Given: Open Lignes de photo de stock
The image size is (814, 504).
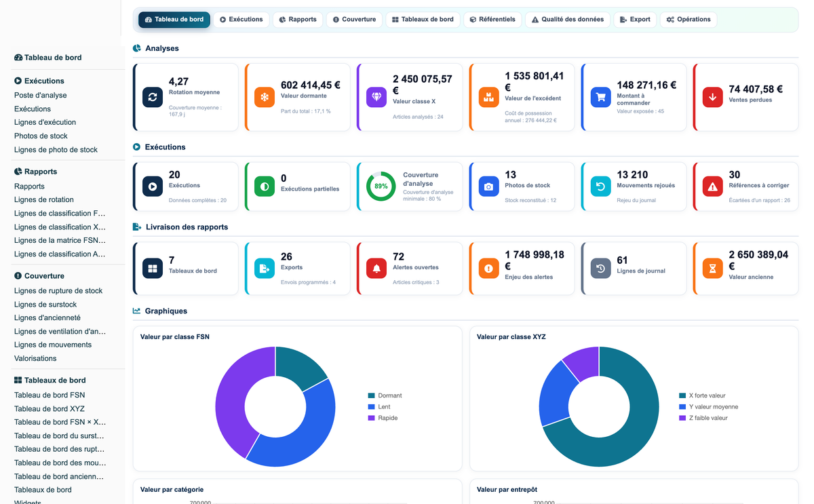Looking at the screenshot, I should [56, 150].
